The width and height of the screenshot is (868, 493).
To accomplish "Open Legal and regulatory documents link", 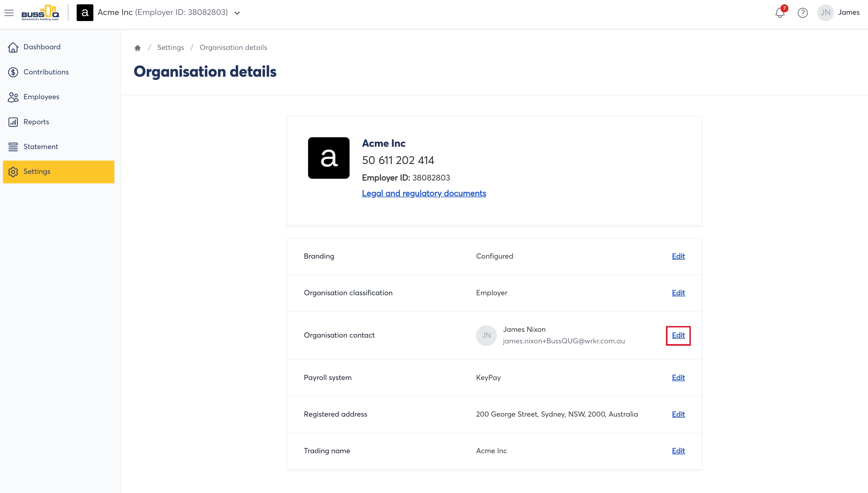I will point(424,193).
